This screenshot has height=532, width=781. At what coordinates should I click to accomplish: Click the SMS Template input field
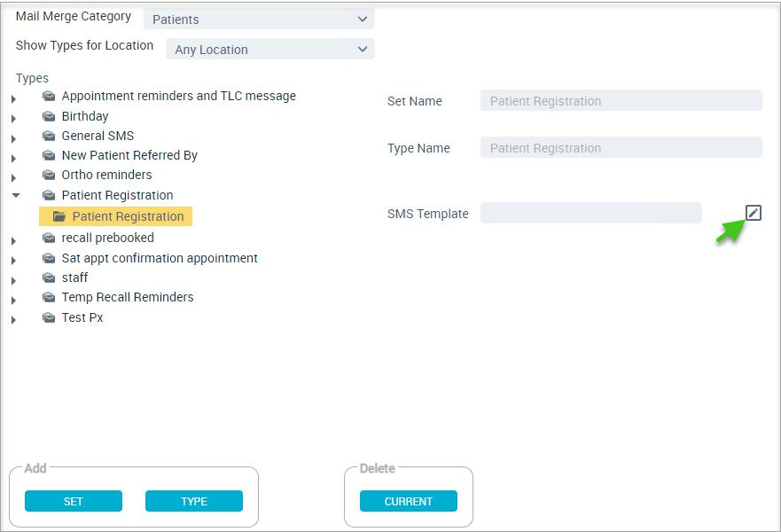(x=590, y=213)
